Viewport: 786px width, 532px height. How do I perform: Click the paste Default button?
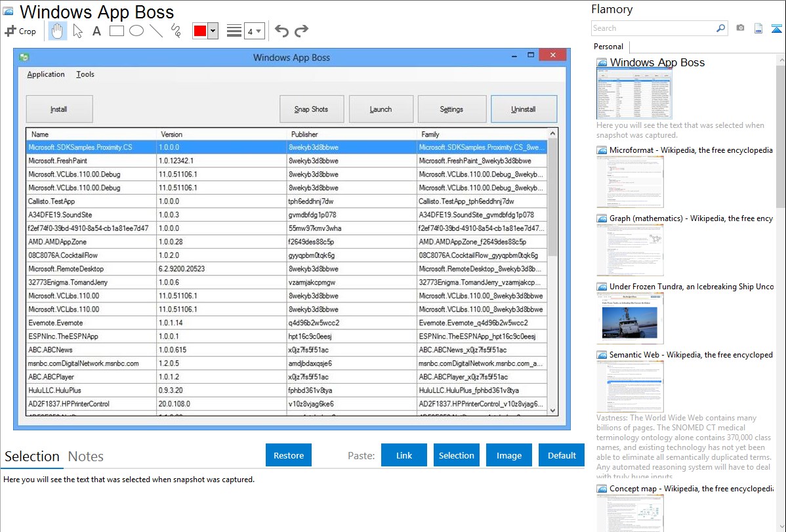(562, 455)
